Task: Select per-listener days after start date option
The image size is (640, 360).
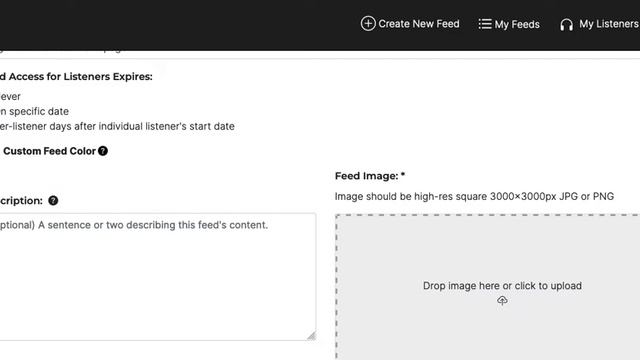Action: coord(117,127)
